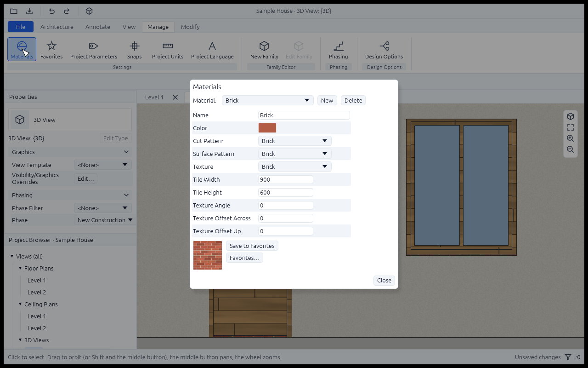Screen dimensions: 588x368
Task: Open Project Parameters
Action: (x=94, y=49)
